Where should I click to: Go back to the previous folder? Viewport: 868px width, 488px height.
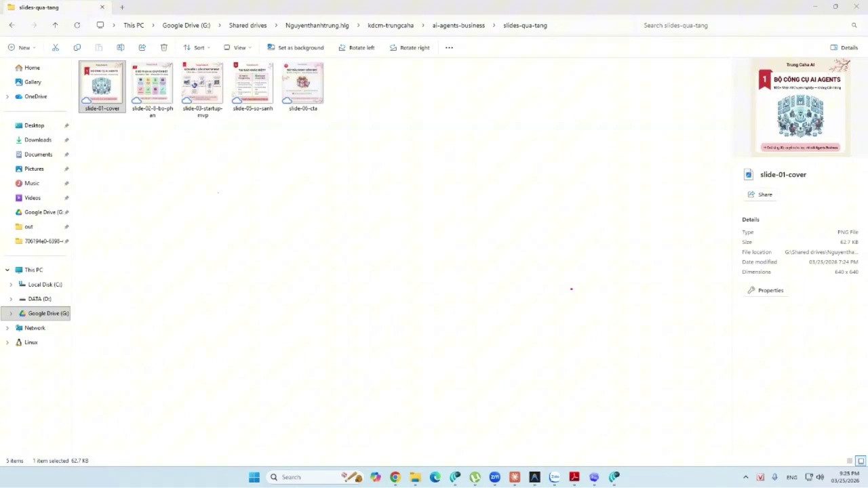(12, 25)
